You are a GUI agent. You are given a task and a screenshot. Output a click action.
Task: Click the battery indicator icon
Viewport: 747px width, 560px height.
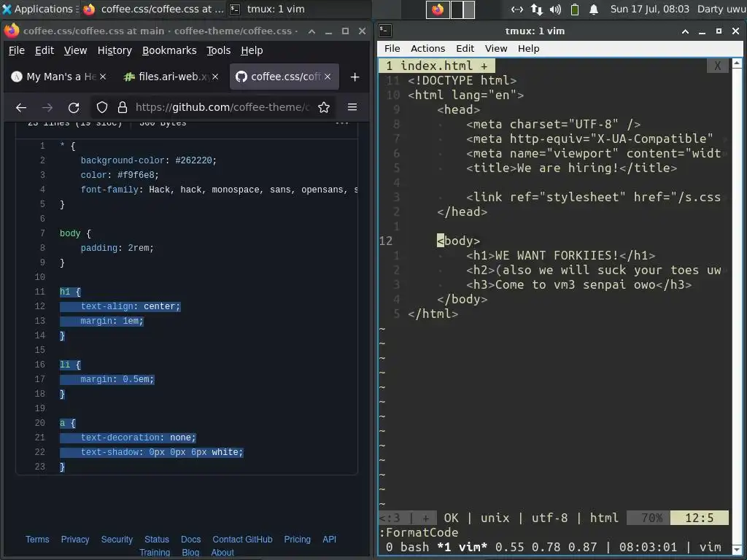[x=575, y=9]
